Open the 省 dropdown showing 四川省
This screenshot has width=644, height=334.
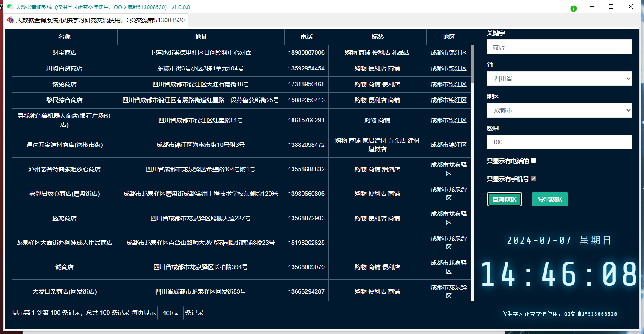click(x=559, y=79)
